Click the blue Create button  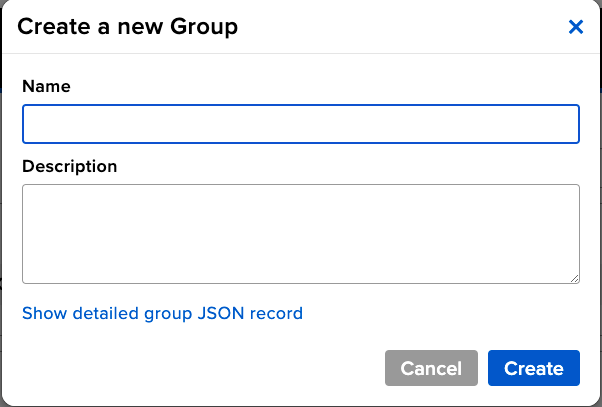pyautogui.click(x=533, y=368)
